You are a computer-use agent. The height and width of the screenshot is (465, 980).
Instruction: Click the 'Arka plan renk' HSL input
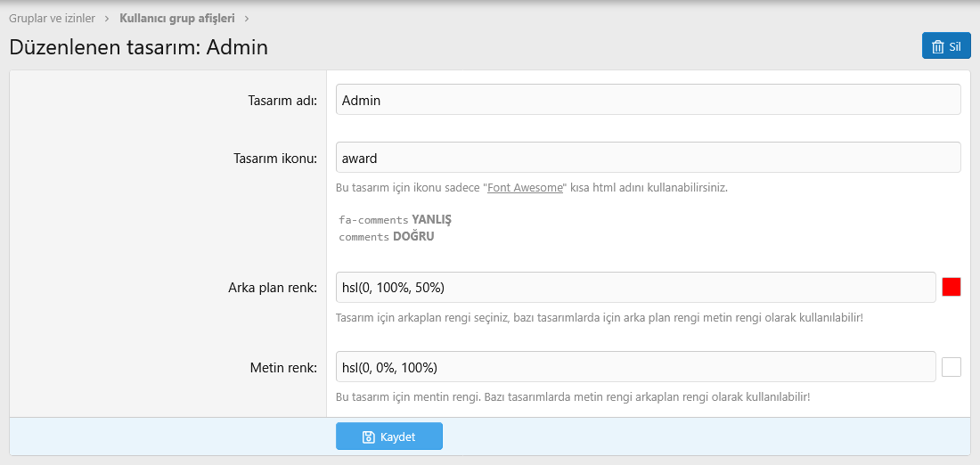pyautogui.click(x=635, y=287)
